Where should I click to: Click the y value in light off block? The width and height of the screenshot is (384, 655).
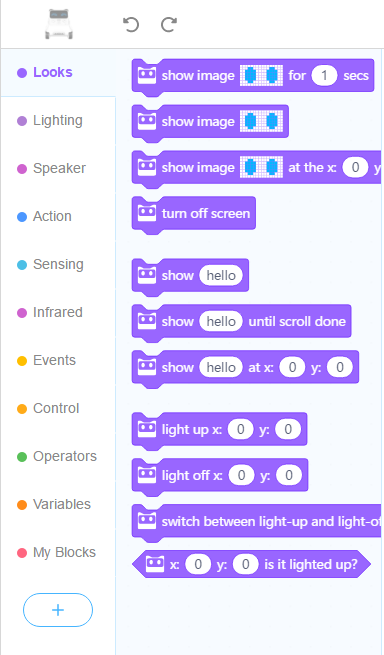point(289,475)
